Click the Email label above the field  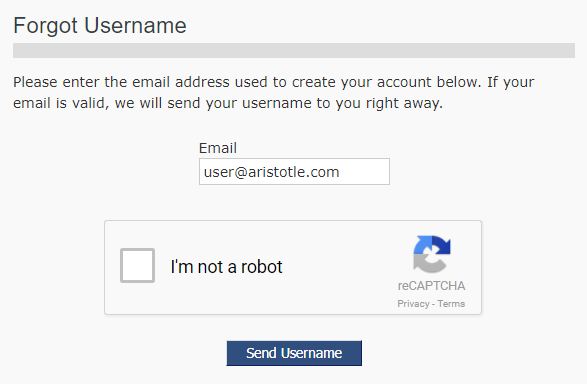point(218,148)
